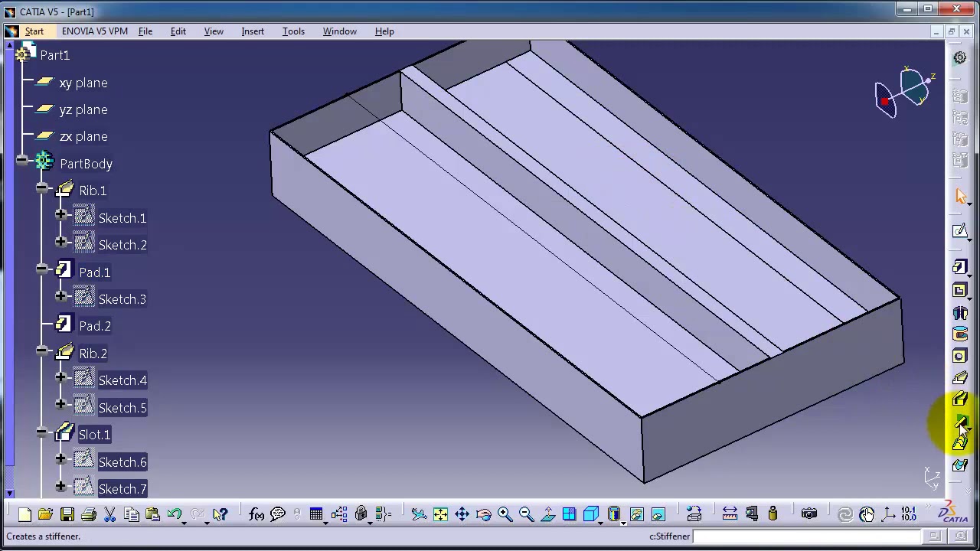The image size is (980, 551).
Task: Open the Start menu
Action: tap(34, 31)
